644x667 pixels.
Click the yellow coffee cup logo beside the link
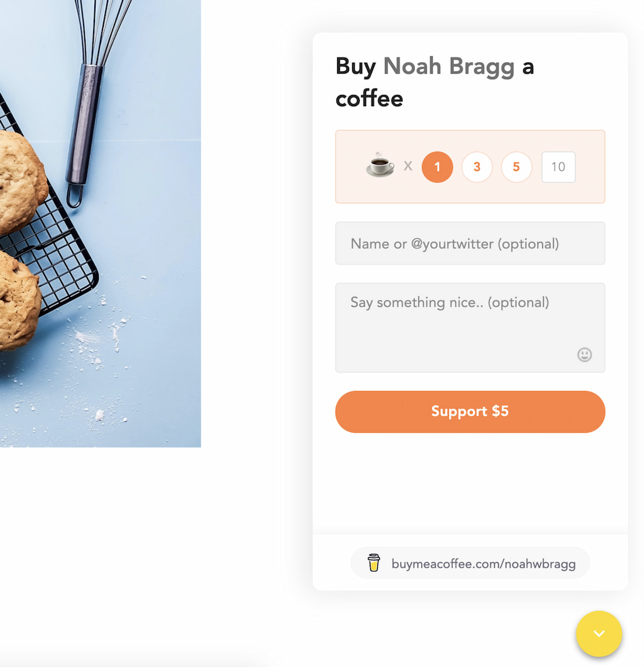point(374,563)
